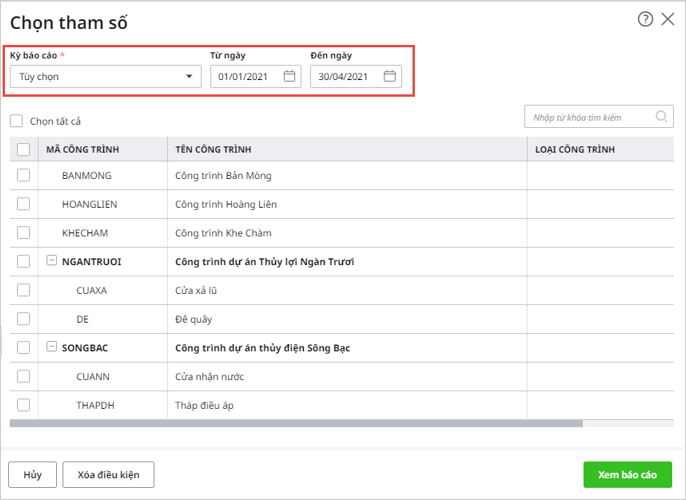The height and width of the screenshot is (500, 686).
Task: Click the help question mark icon
Action: coord(645,19)
